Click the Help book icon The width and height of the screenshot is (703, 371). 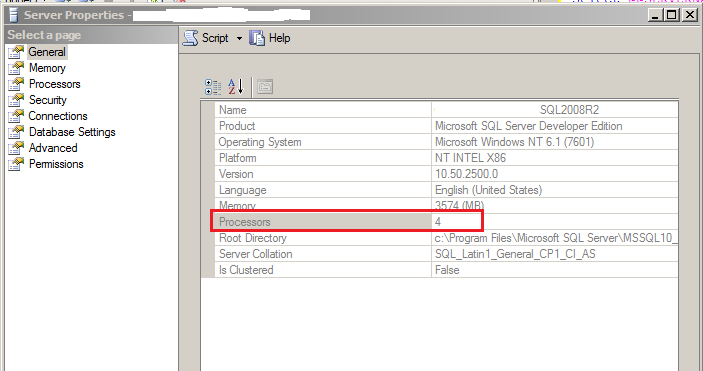(x=257, y=38)
